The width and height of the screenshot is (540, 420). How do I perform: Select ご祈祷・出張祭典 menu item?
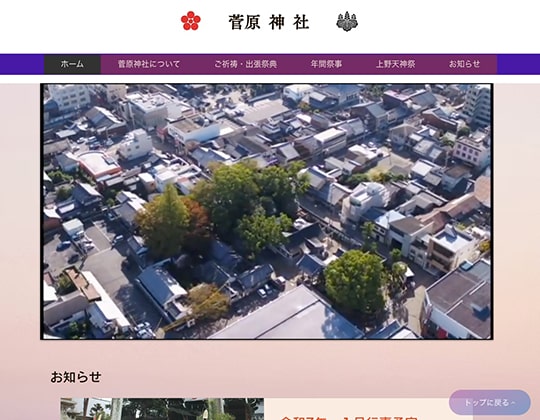click(x=246, y=64)
